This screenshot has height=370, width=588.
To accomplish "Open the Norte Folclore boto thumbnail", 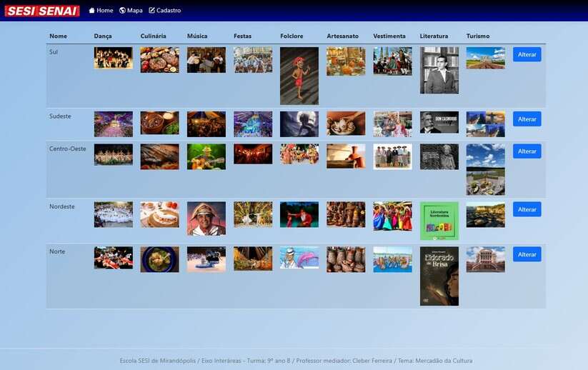I will point(299,258).
